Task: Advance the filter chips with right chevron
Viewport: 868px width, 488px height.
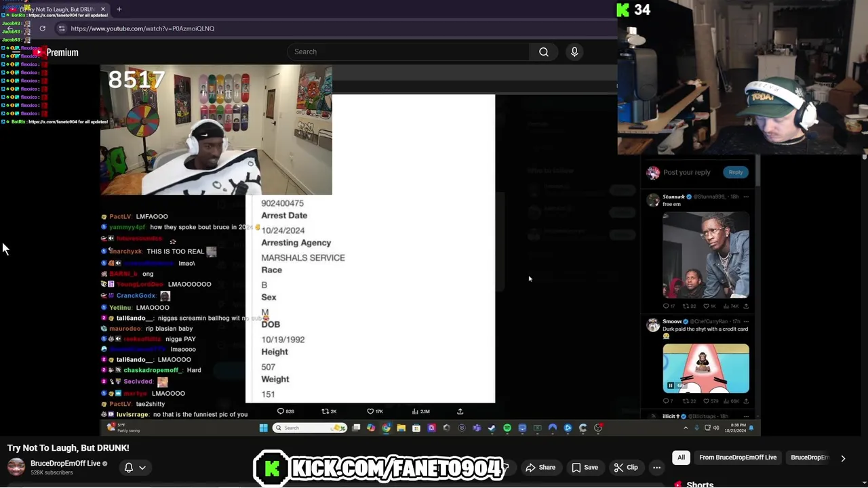Action: 843,458
